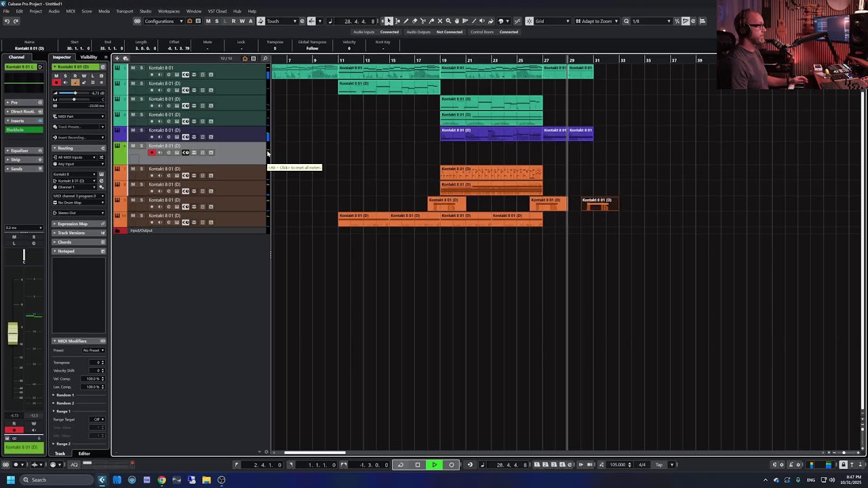Open the 1/8 quantize preset dropdown
This screenshot has height=488, width=868.
(x=651, y=21)
